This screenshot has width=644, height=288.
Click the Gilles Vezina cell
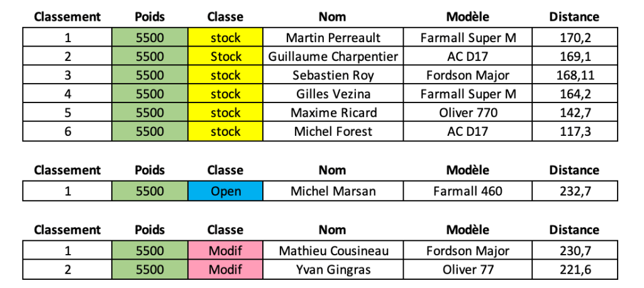click(x=333, y=94)
